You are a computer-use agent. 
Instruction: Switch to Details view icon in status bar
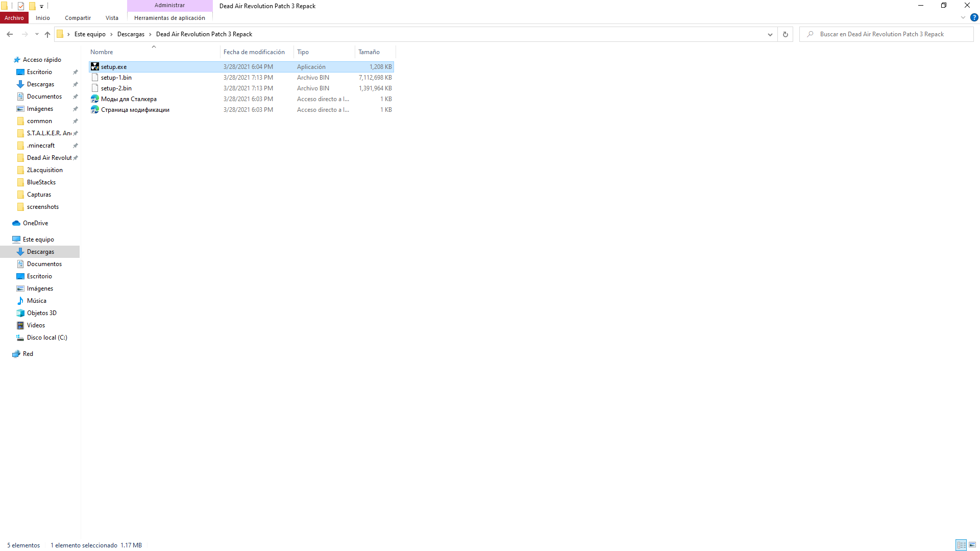pyautogui.click(x=961, y=545)
